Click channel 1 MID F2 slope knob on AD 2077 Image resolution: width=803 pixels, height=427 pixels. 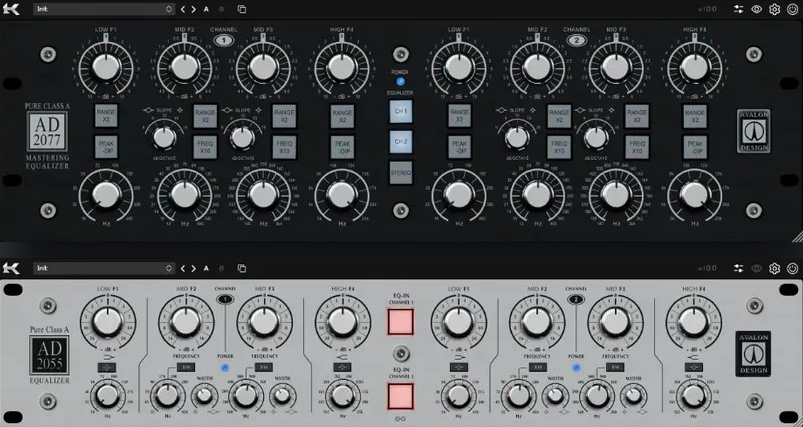pos(164,137)
